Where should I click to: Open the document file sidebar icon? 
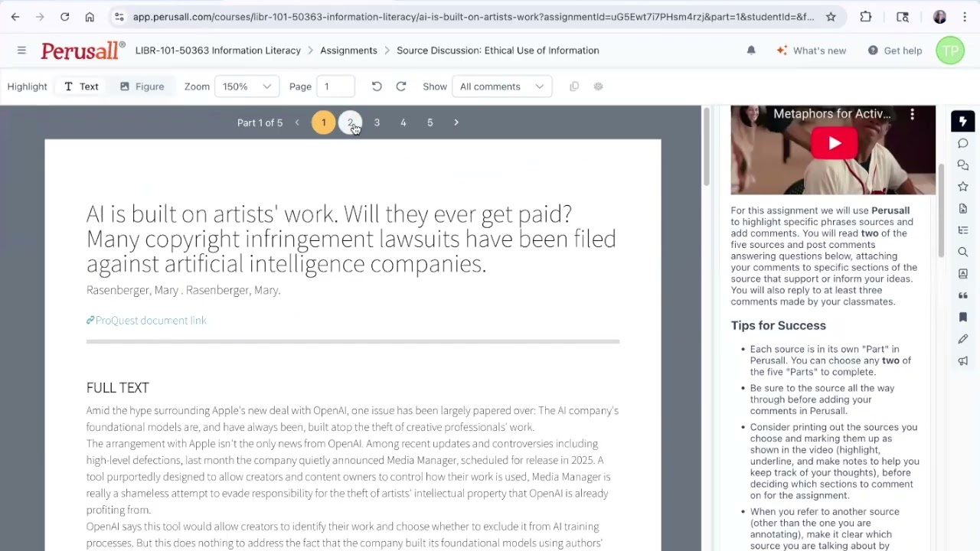click(x=963, y=208)
